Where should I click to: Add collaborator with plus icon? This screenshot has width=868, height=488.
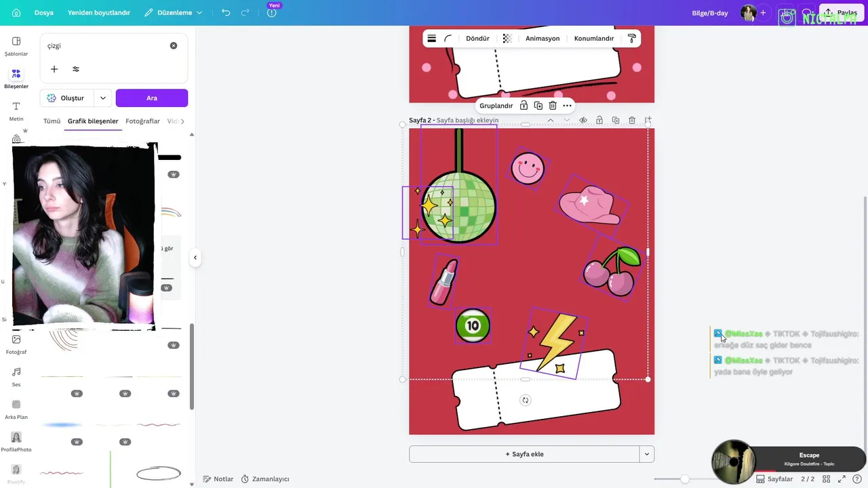point(763,12)
